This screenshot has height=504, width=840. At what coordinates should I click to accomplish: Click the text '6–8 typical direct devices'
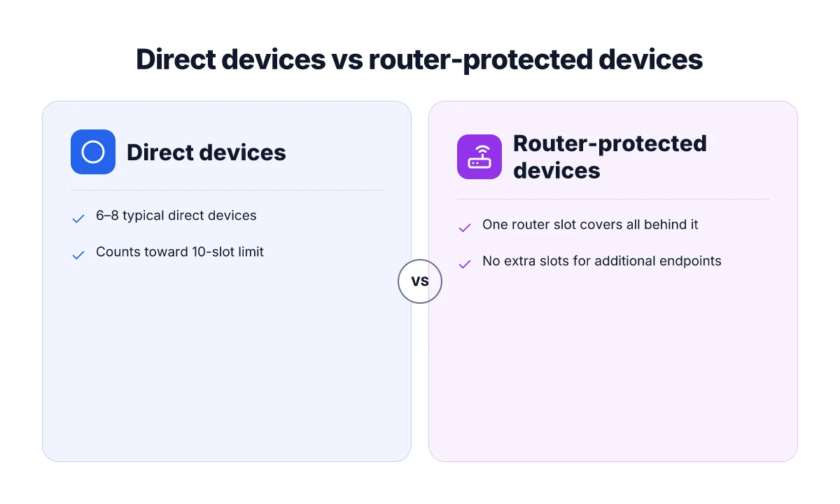pyautogui.click(x=176, y=216)
